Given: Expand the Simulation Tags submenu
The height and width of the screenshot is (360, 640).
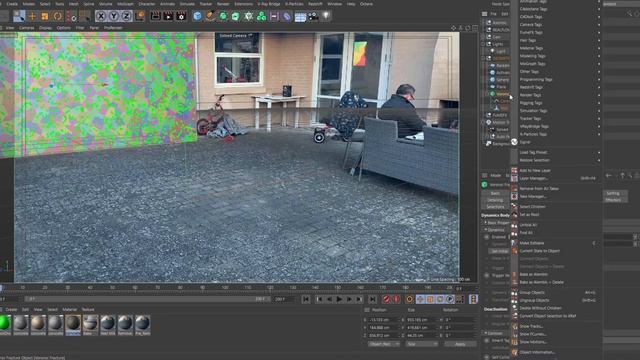Looking at the screenshot, I should coord(559,111).
